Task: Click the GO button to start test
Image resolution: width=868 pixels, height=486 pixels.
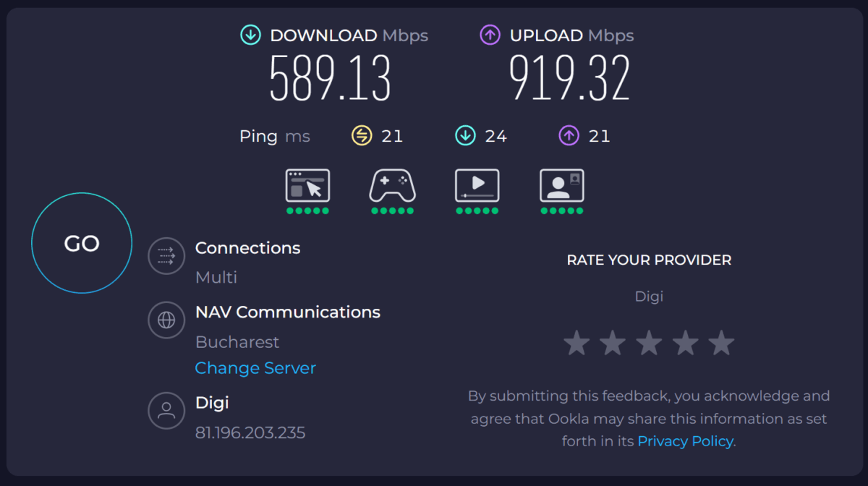Action: tap(82, 243)
